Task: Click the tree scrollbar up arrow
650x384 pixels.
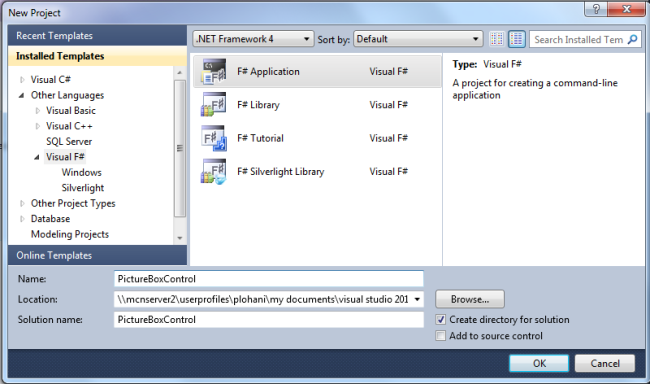Action: [x=179, y=73]
